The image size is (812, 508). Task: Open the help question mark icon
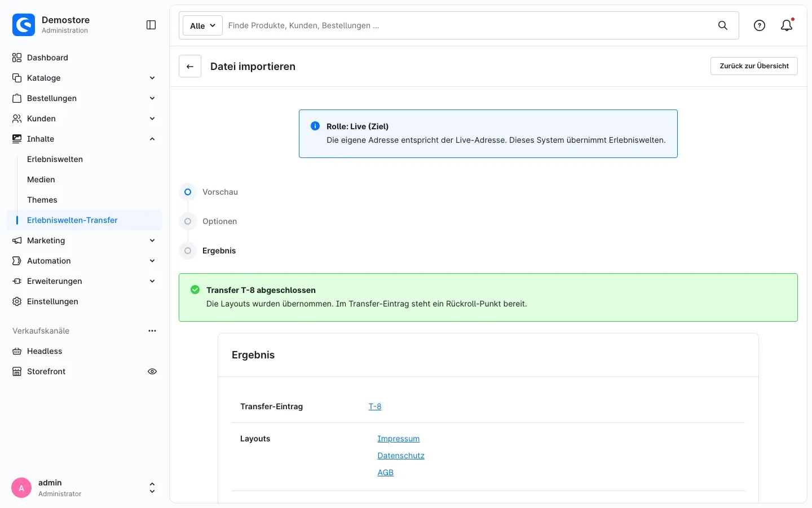[x=760, y=25]
